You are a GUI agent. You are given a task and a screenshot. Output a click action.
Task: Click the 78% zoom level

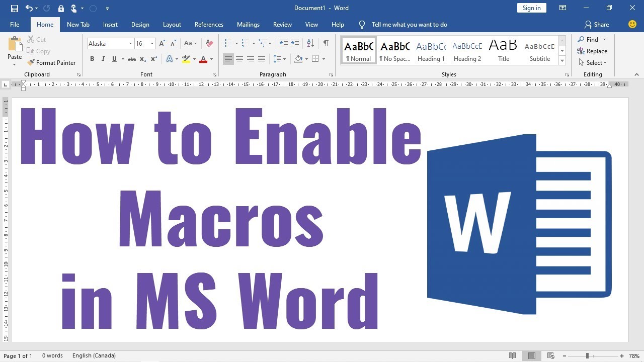point(634,355)
